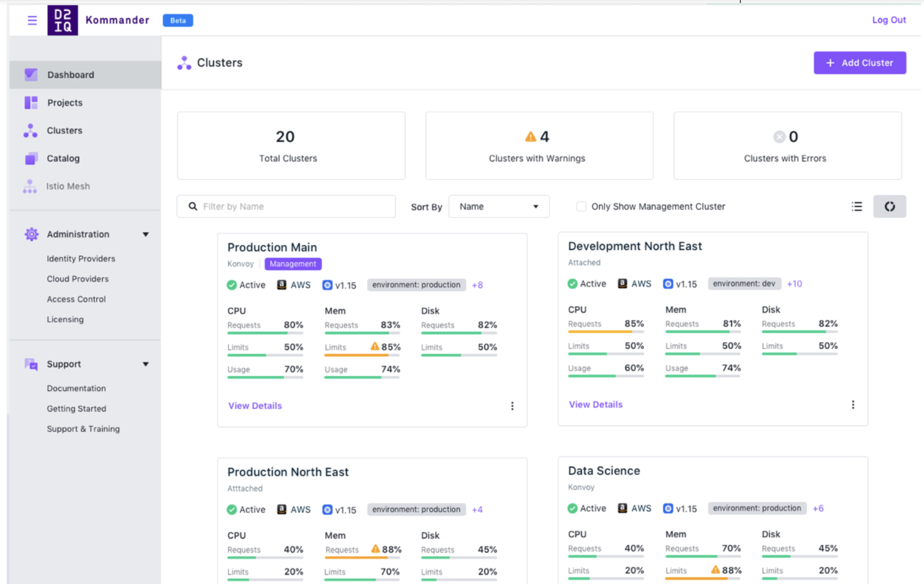The image size is (924, 584).
Task: Click Production North East Mem Requests warning icon
Action: 375,549
